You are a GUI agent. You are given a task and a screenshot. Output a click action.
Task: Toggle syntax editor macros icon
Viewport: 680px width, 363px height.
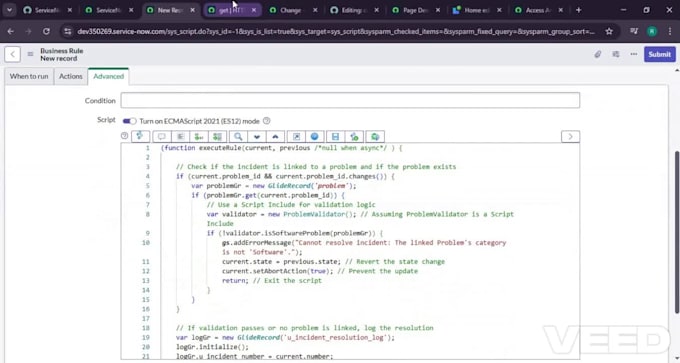coord(141,136)
